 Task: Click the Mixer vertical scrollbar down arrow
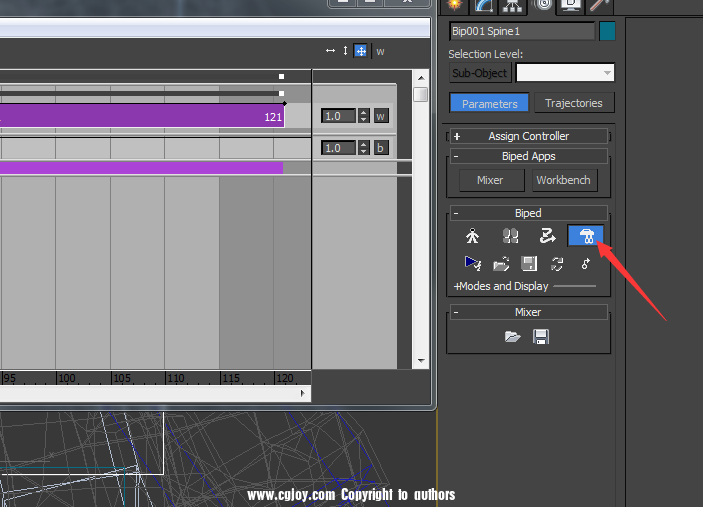tap(421, 360)
